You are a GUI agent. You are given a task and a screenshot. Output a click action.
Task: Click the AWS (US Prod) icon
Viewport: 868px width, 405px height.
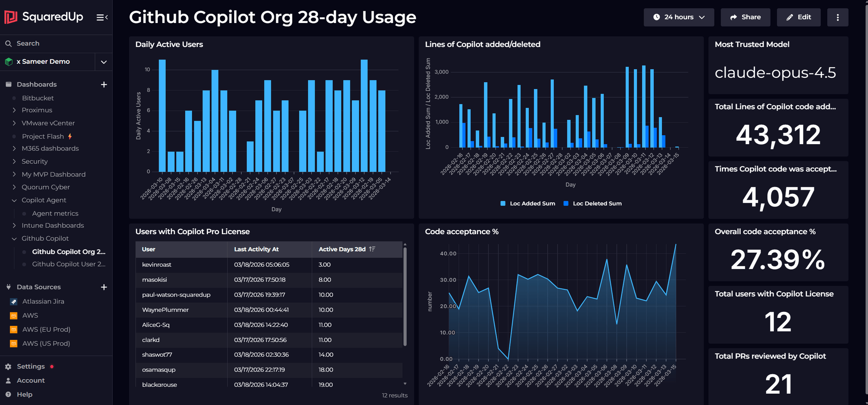pos(14,344)
